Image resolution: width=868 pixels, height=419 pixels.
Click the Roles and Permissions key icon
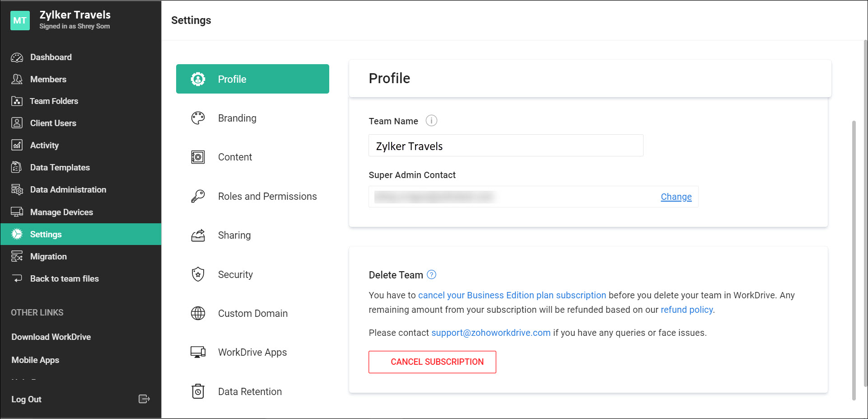coord(198,196)
